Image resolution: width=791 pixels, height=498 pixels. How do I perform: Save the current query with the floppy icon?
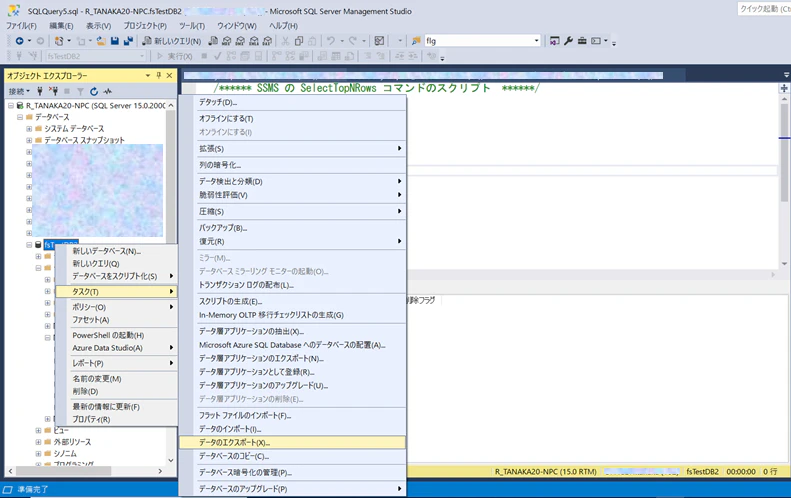coord(115,41)
